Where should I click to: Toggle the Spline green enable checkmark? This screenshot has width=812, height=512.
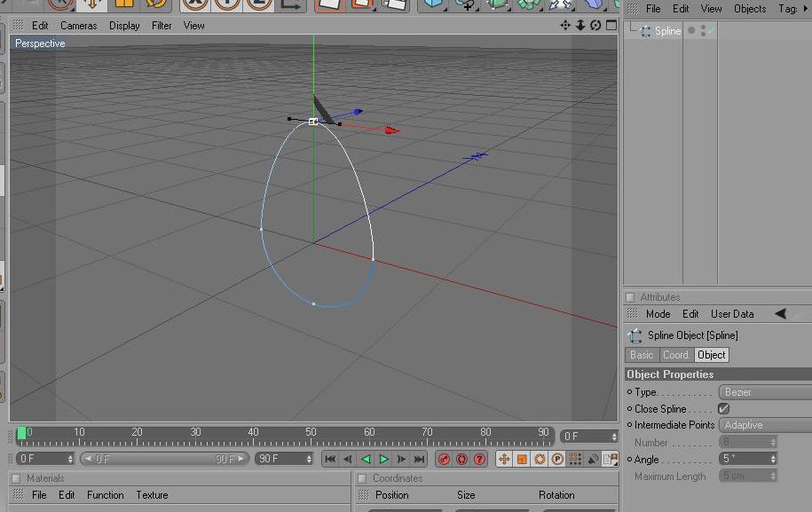click(712, 31)
